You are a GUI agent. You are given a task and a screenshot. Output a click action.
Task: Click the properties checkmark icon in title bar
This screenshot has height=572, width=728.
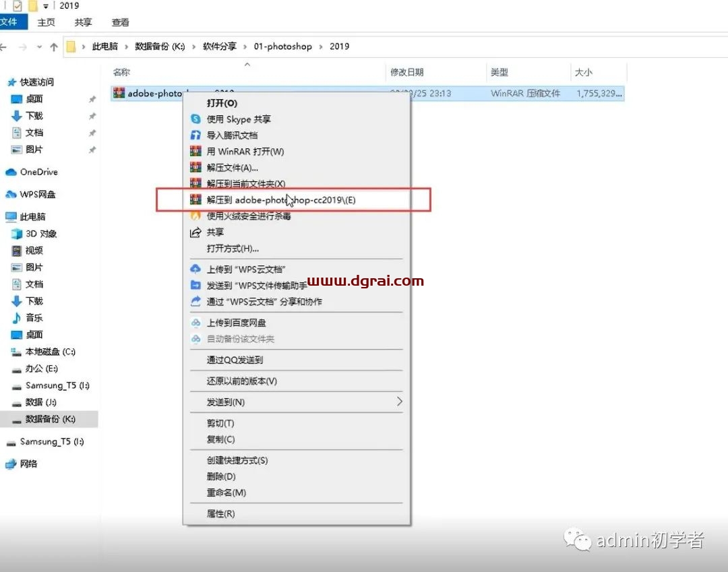click(x=17, y=6)
